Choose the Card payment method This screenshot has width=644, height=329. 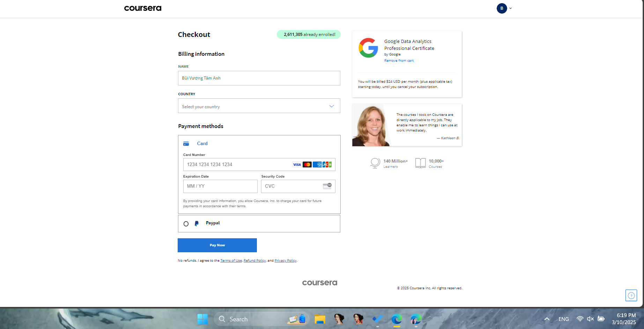[x=202, y=143]
